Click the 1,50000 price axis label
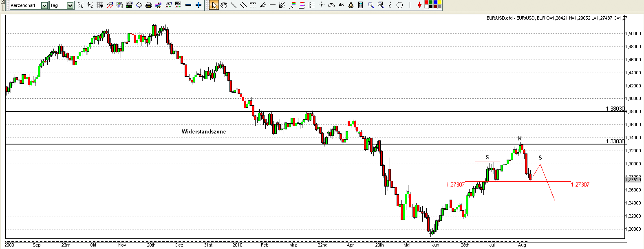 pos(634,33)
